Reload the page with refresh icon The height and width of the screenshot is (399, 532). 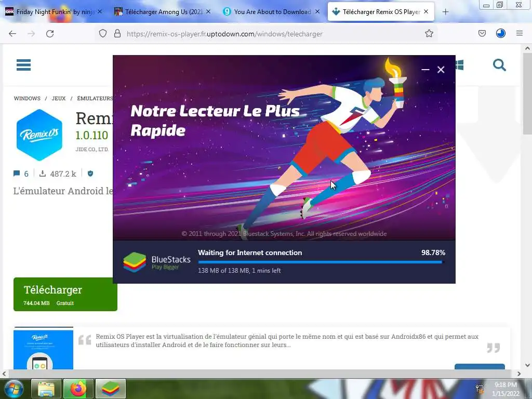[50, 34]
